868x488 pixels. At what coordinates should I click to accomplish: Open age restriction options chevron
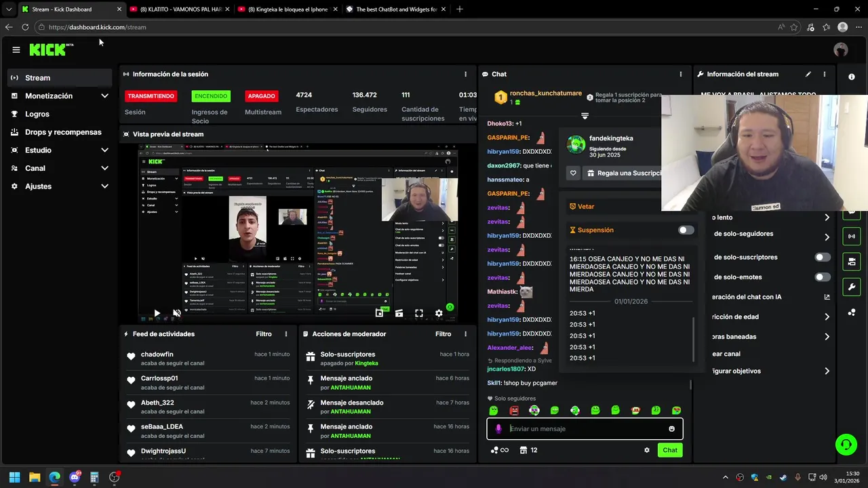827,317
